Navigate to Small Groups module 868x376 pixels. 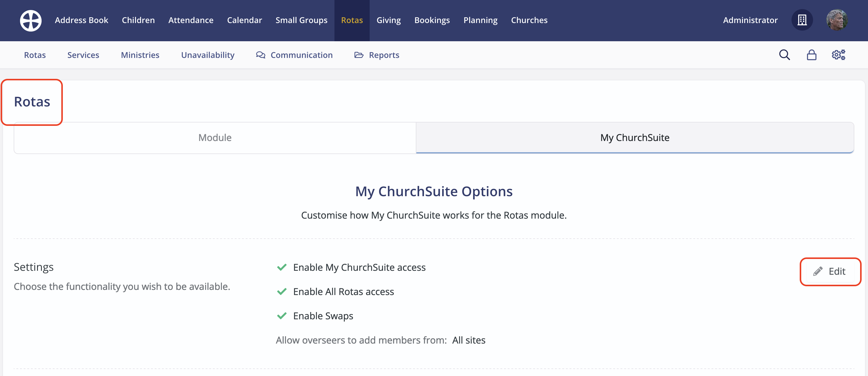pyautogui.click(x=301, y=20)
